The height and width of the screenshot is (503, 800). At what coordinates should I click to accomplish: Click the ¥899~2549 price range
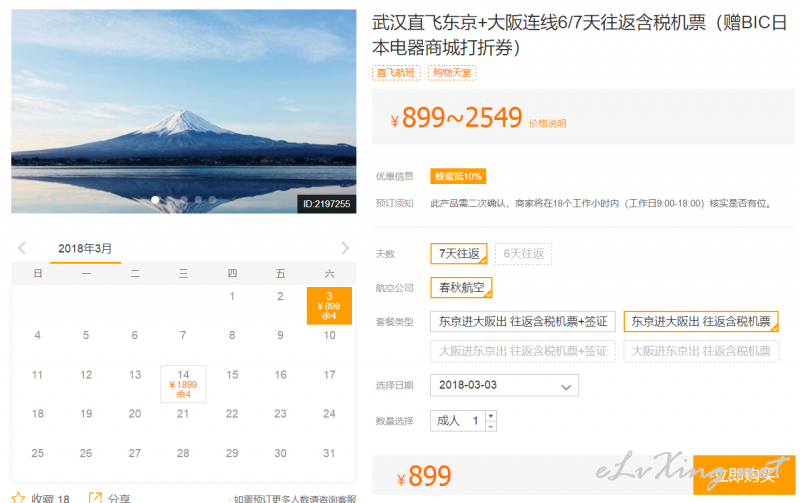tap(457, 118)
